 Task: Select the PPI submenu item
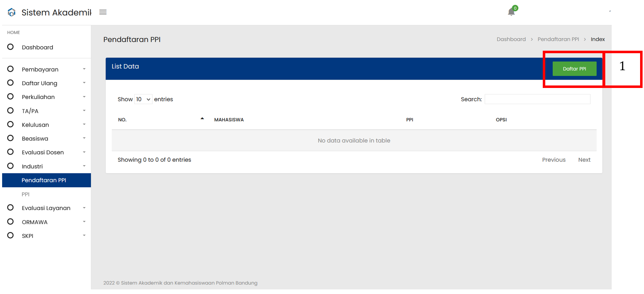pos(26,194)
